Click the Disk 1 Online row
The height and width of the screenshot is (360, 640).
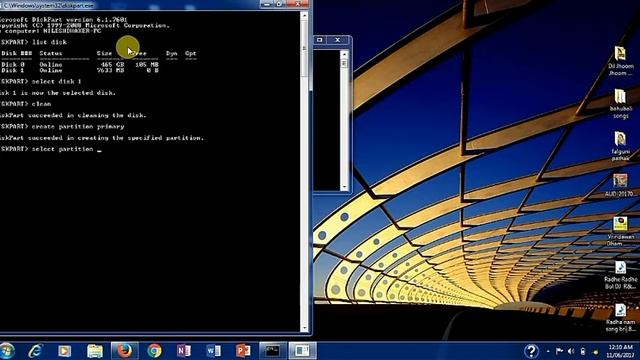(x=80, y=70)
